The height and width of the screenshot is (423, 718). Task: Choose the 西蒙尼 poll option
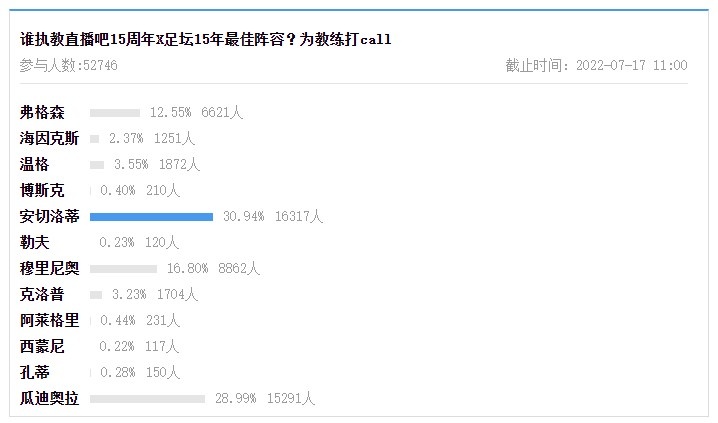tap(42, 347)
